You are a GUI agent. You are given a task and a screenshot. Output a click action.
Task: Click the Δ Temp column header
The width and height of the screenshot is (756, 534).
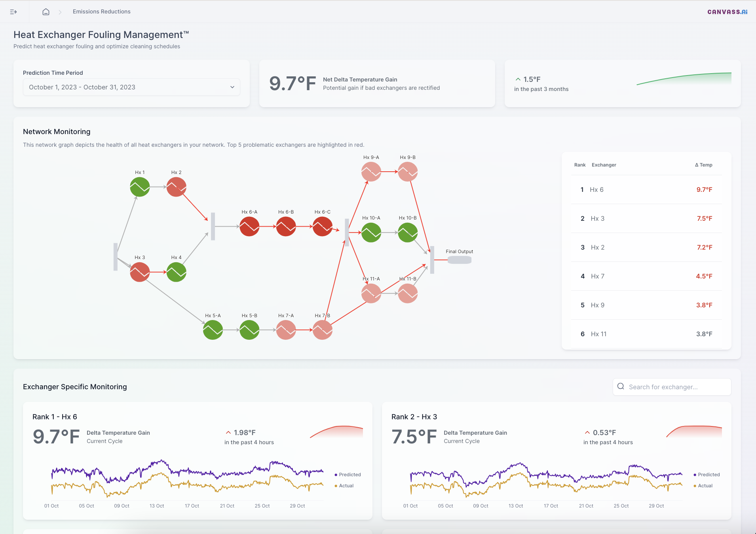click(703, 165)
